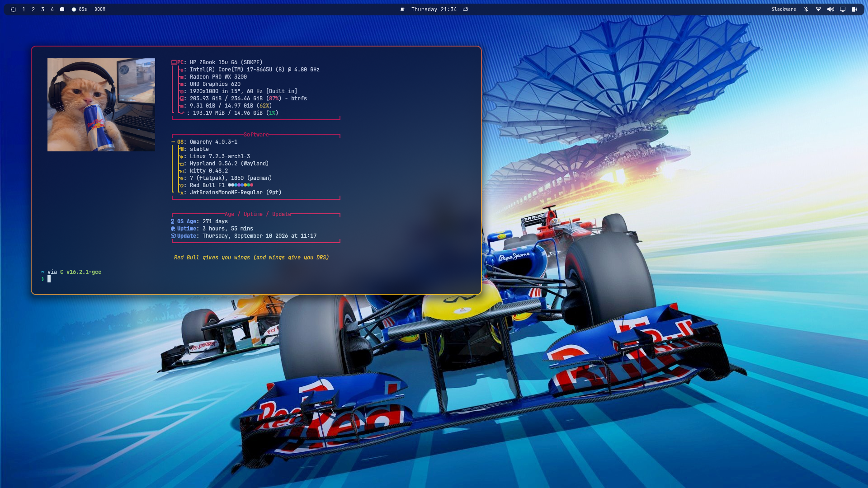Click the red '87%' disk usage value
The image size is (868, 488).
coord(274,99)
